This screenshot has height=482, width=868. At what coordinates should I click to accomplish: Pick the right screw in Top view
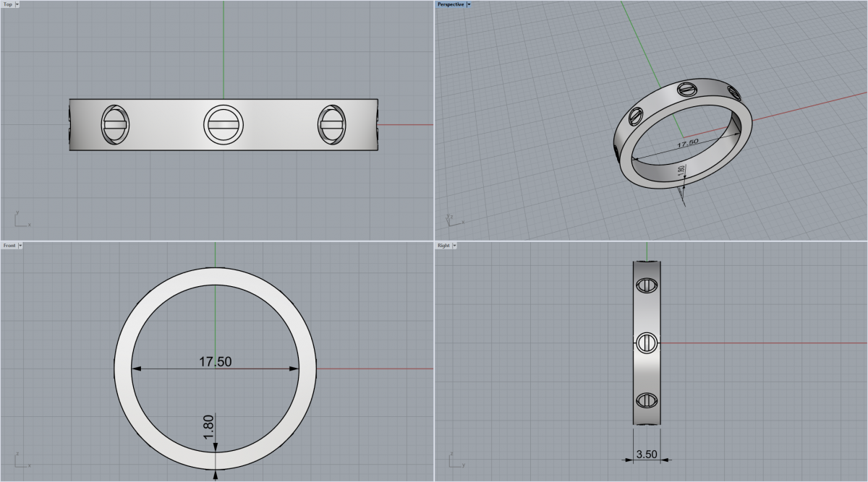(x=331, y=124)
